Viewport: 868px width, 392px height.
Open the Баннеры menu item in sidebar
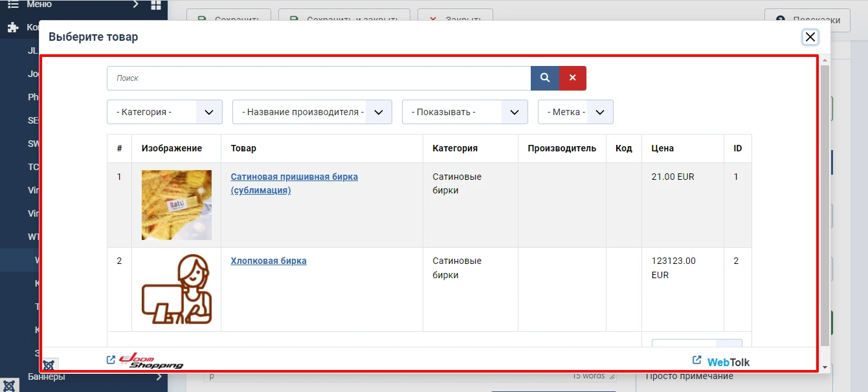pos(47,376)
